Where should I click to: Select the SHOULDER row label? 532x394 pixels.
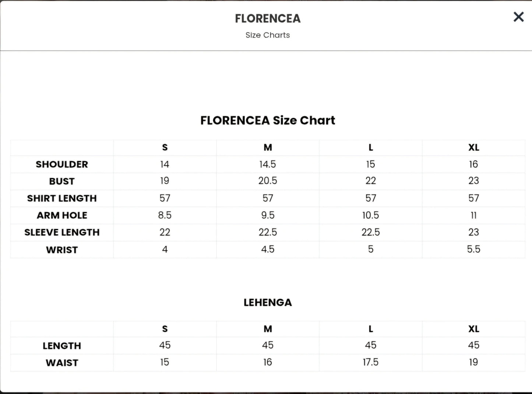point(62,164)
